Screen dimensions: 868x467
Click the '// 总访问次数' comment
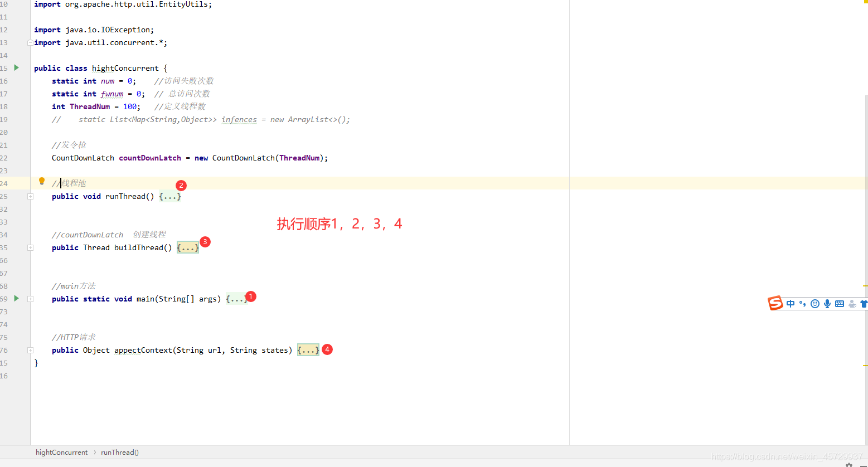(x=182, y=94)
